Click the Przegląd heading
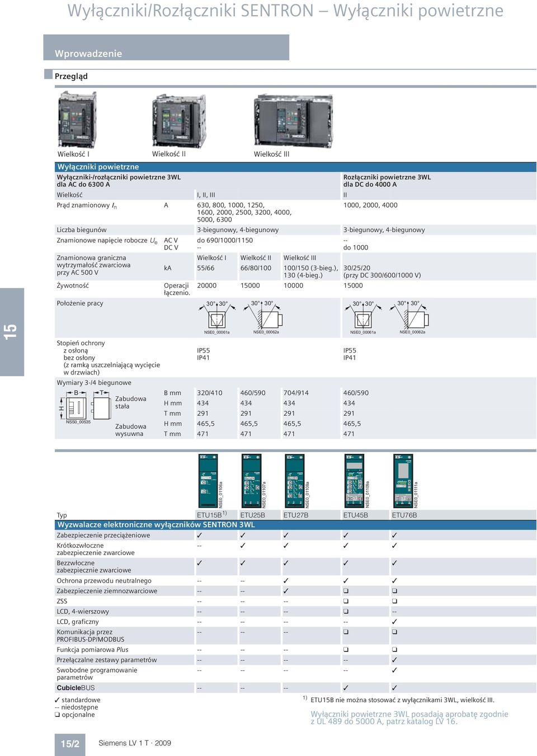Screen dimensions: 537x756 [x=71, y=76]
